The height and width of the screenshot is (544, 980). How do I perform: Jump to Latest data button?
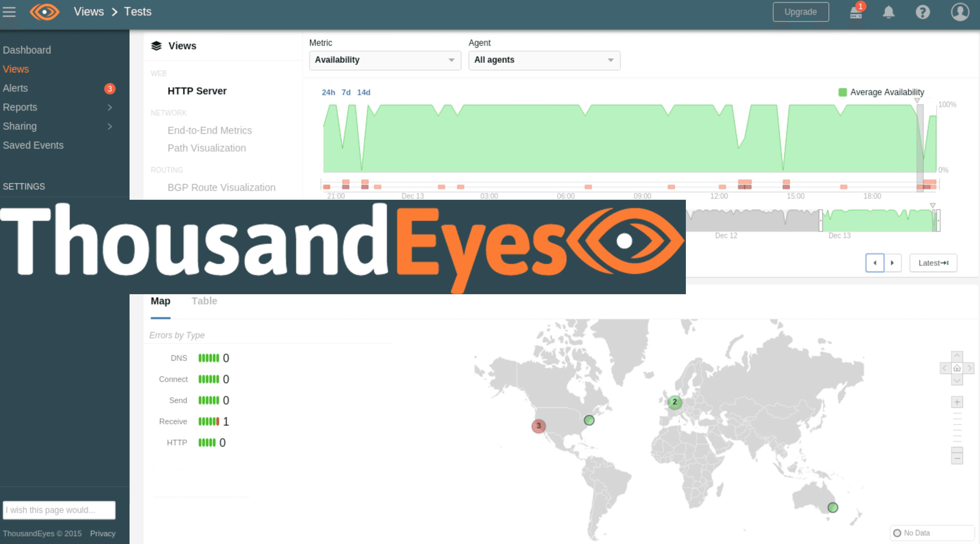click(933, 263)
